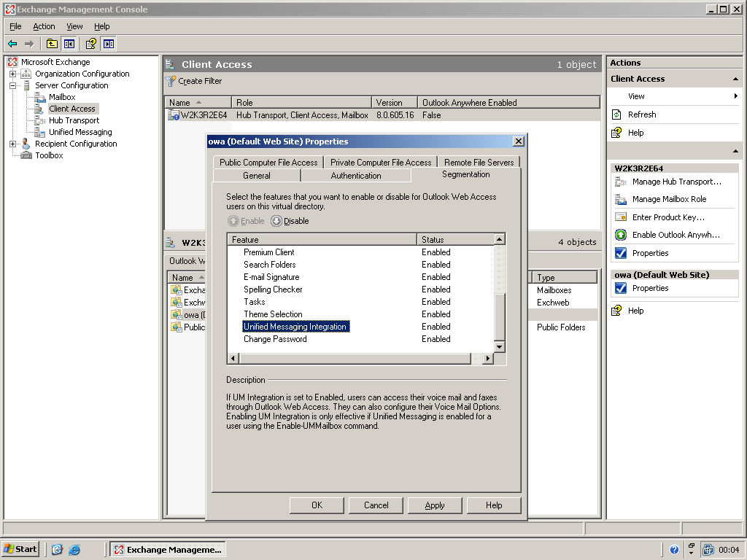Switch to the Authentication tab
This screenshot has height=560, width=747.
click(x=355, y=176)
